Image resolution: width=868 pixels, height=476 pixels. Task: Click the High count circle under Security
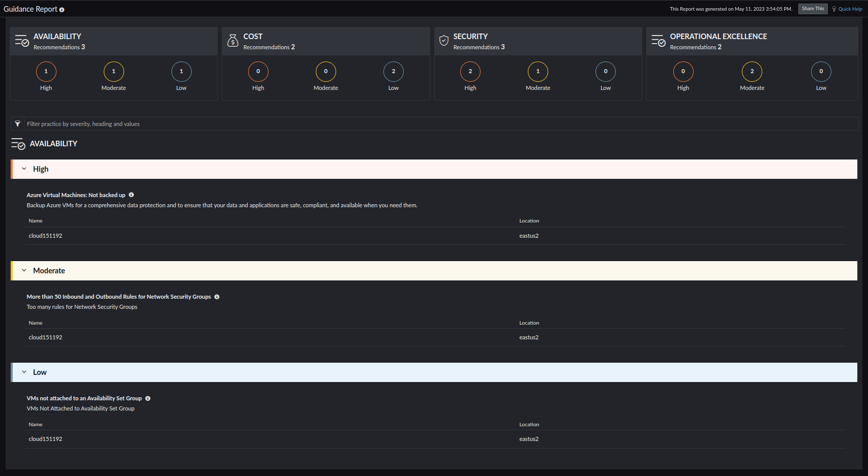click(470, 72)
